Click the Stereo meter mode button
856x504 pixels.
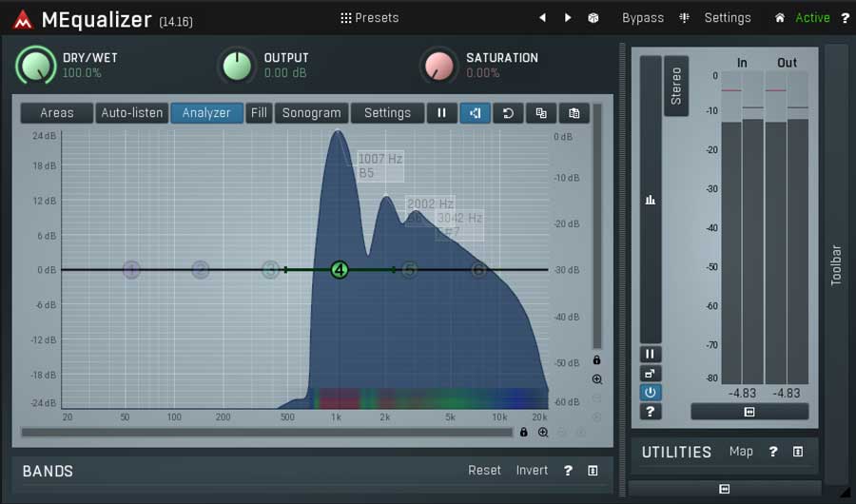point(676,86)
